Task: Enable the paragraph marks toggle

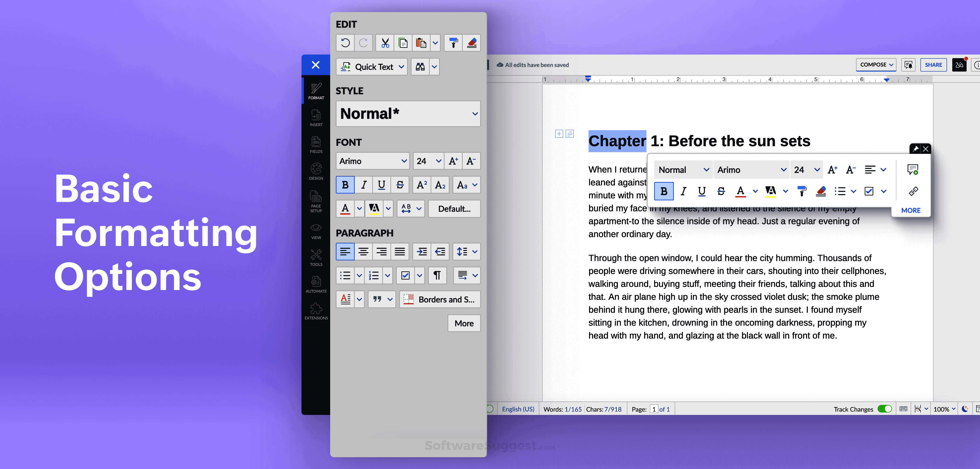Action: pyautogui.click(x=437, y=275)
